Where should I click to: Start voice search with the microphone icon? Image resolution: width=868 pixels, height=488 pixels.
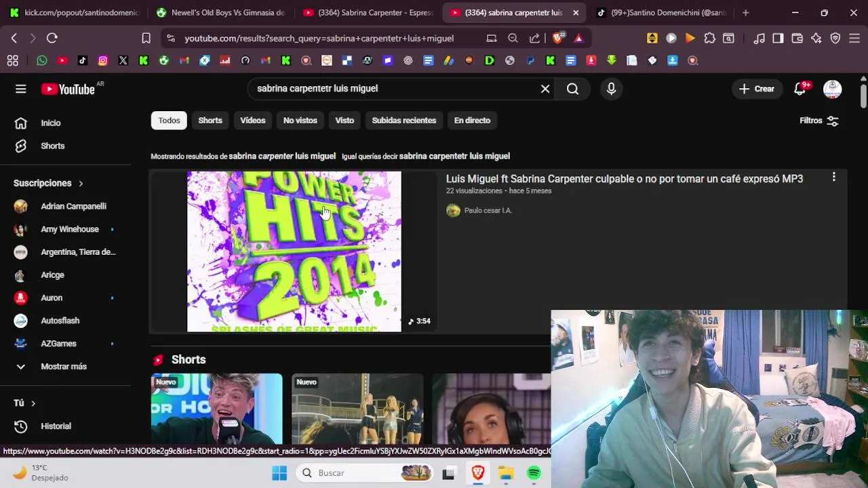(612, 89)
